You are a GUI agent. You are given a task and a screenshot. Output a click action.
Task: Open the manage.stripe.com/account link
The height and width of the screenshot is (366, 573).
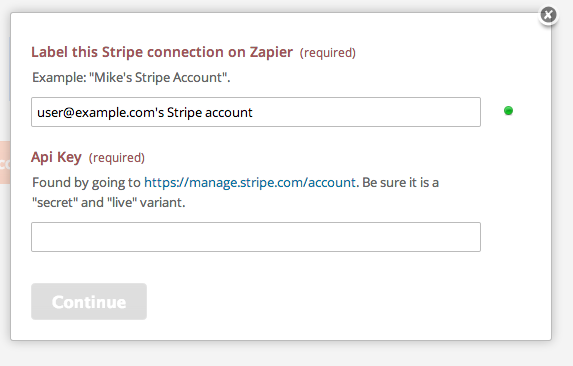click(x=250, y=182)
